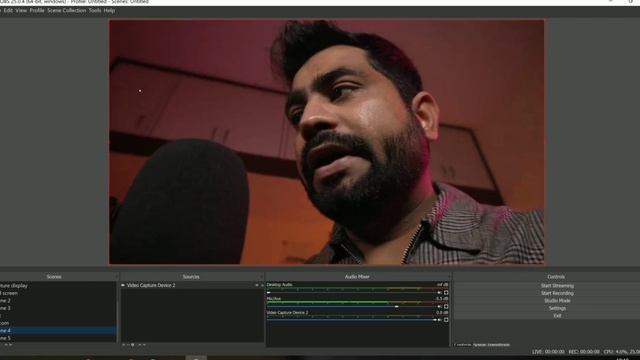Enable Studio Mode
Screen dimensions: 640x360
pos(557,301)
